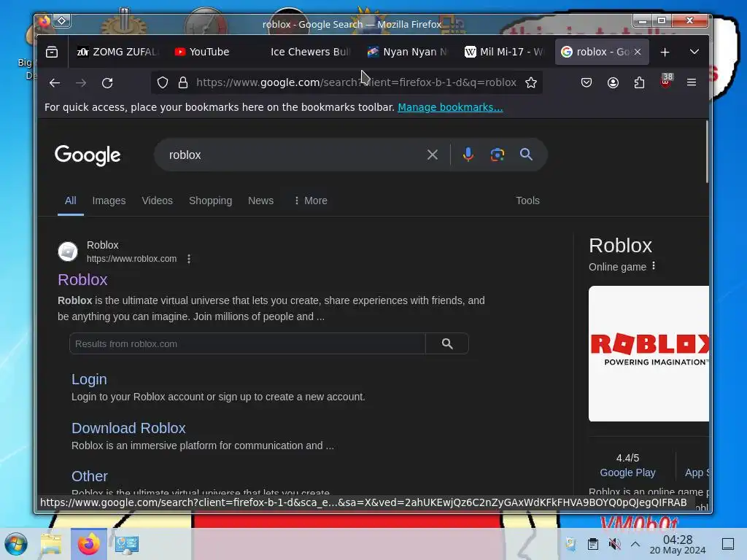747x560 pixels.
Task: Select the News results tab
Action: [x=260, y=201]
